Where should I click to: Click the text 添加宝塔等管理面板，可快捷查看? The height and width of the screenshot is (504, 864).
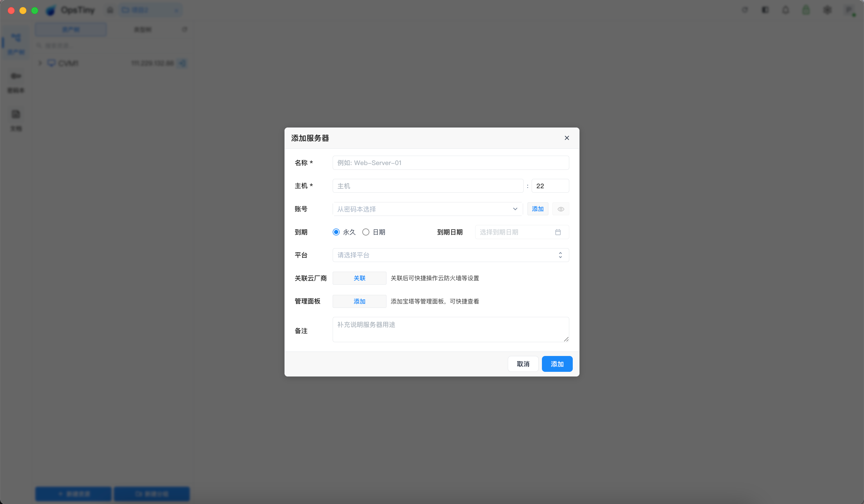(x=435, y=301)
